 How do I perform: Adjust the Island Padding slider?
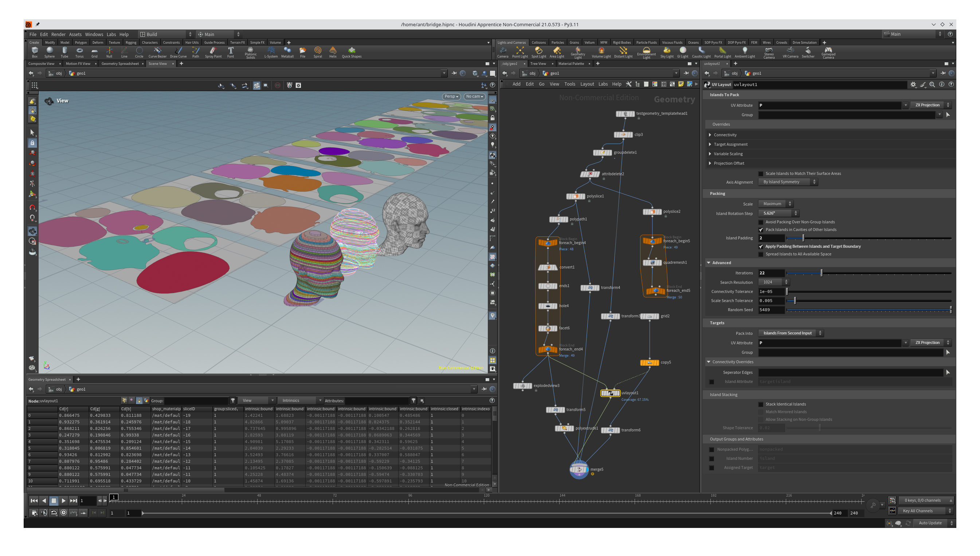[x=803, y=238]
